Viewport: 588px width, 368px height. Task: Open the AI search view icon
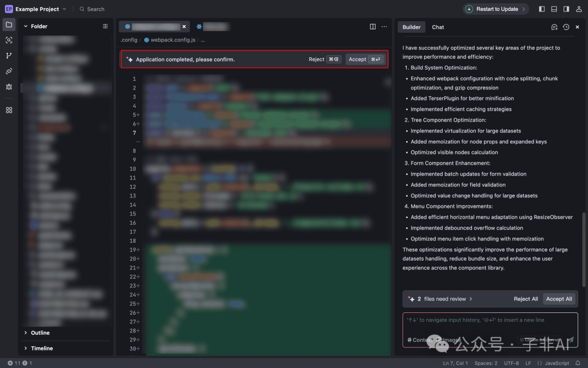click(x=9, y=40)
